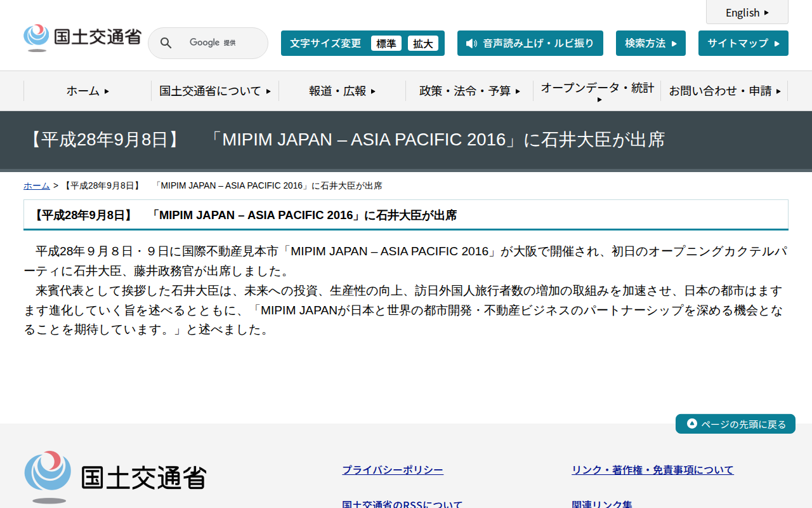This screenshot has width=812, height=508.
Task: Toggle 拡大 text size setting
Action: point(423,43)
